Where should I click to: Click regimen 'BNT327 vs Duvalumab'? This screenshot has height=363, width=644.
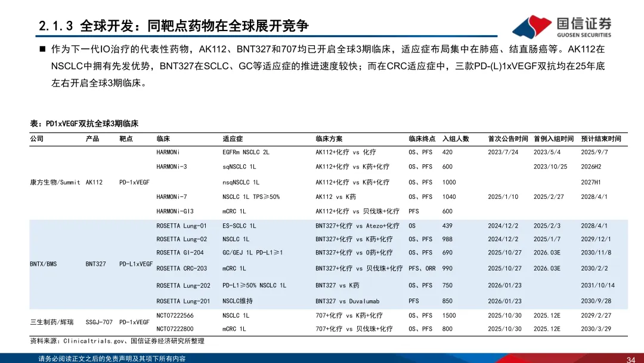click(x=348, y=301)
